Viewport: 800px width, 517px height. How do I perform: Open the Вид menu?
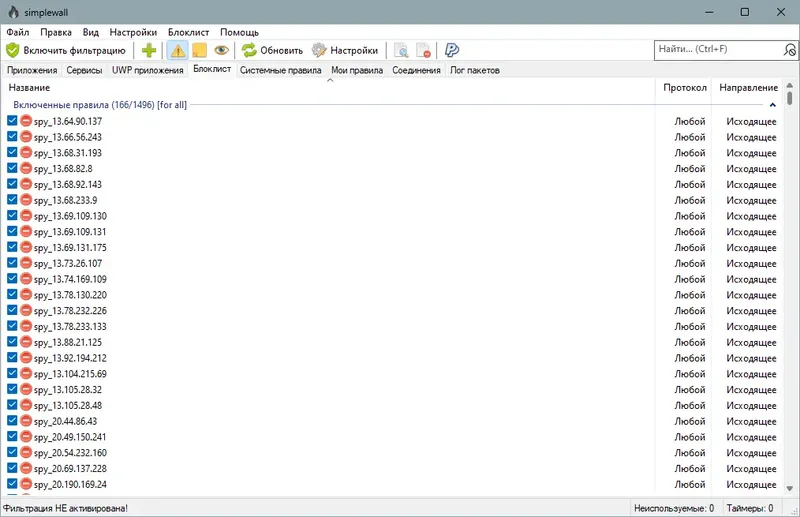(90, 32)
